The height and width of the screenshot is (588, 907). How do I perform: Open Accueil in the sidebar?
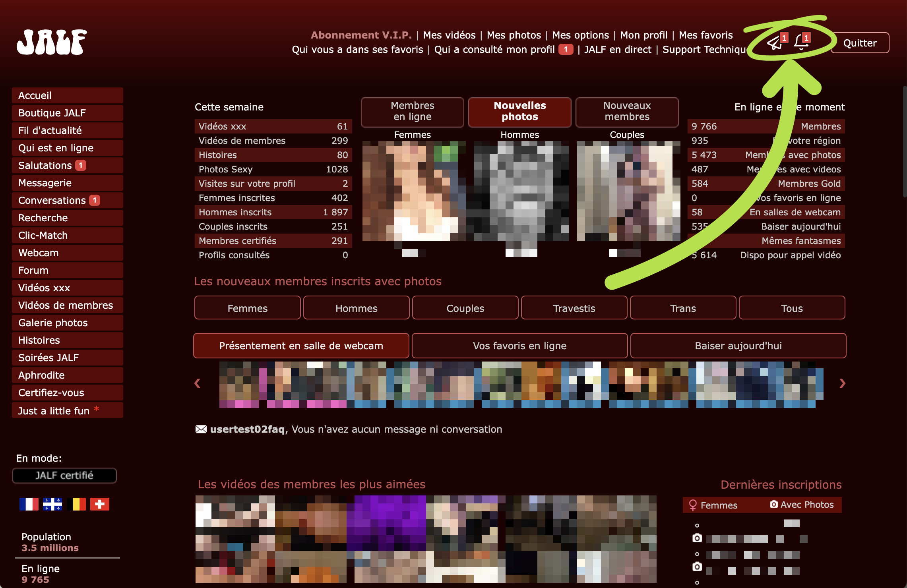(68, 95)
